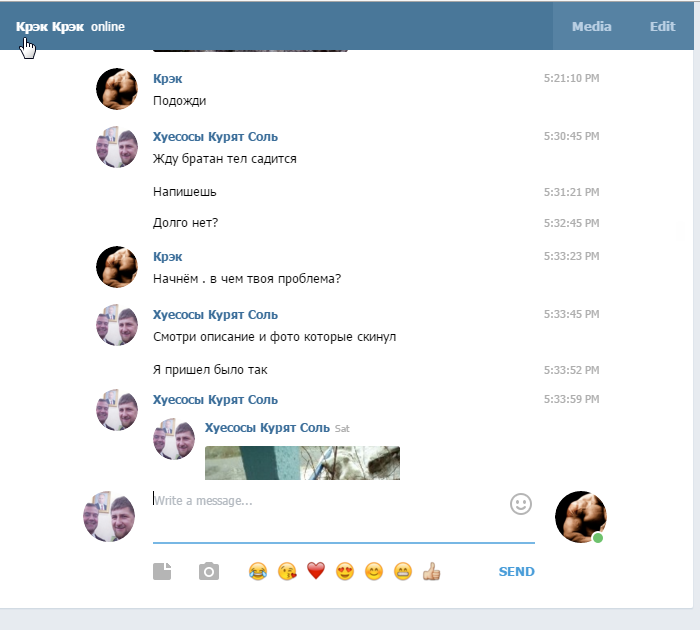Click Edit in the chat header
This screenshot has height=630, width=700.
[x=662, y=26]
